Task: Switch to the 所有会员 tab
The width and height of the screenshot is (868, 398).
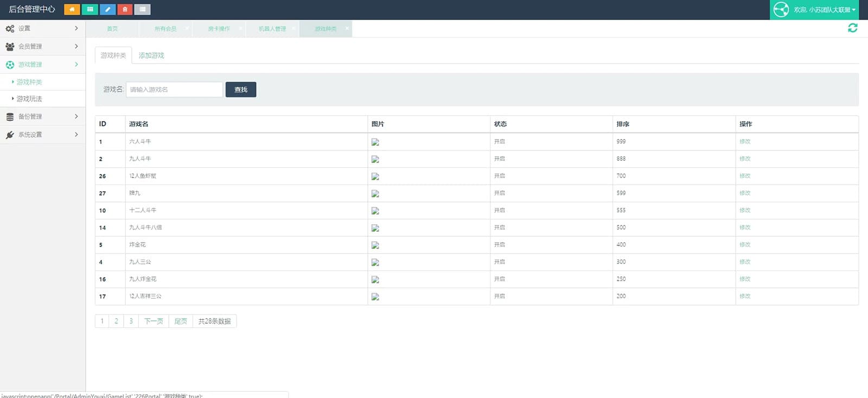Action: pyautogui.click(x=165, y=29)
